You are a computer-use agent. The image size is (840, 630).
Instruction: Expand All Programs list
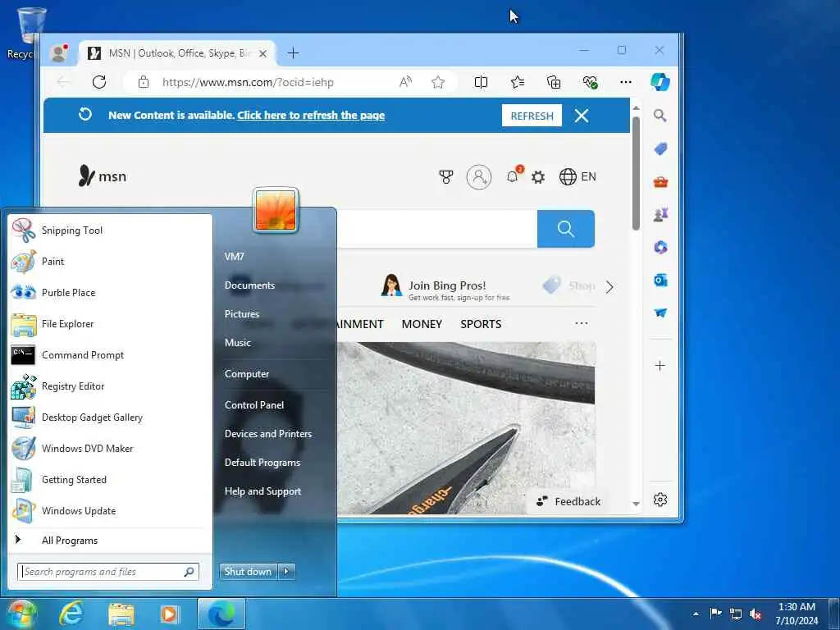pyautogui.click(x=110, y=540)
